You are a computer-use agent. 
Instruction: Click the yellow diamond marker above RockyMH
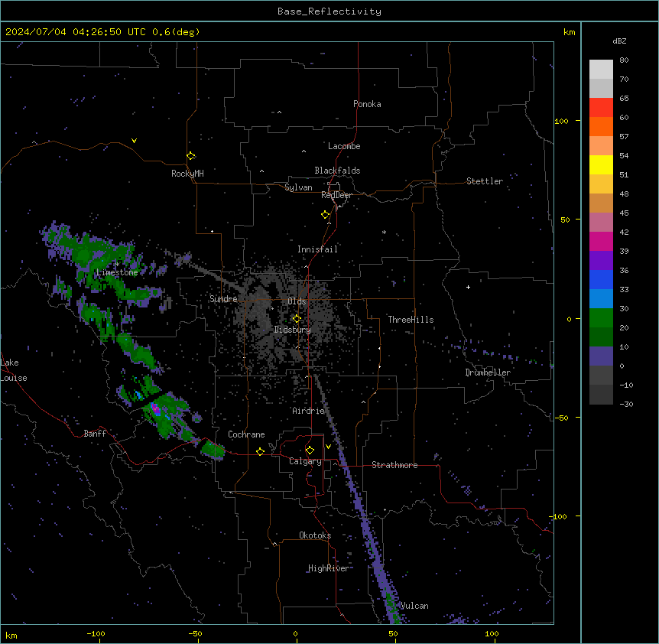191,156
